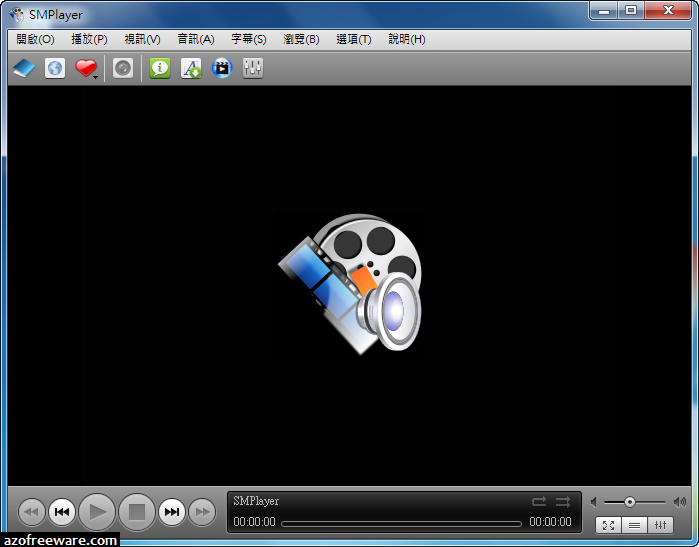
Task: Click the rewind button
Action: click(x=32, y=512)
